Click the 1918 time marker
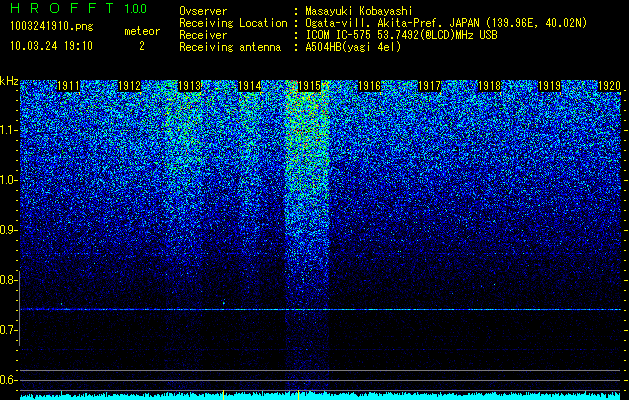The height and width of the screenshot is (400, 629). point(489,86)
